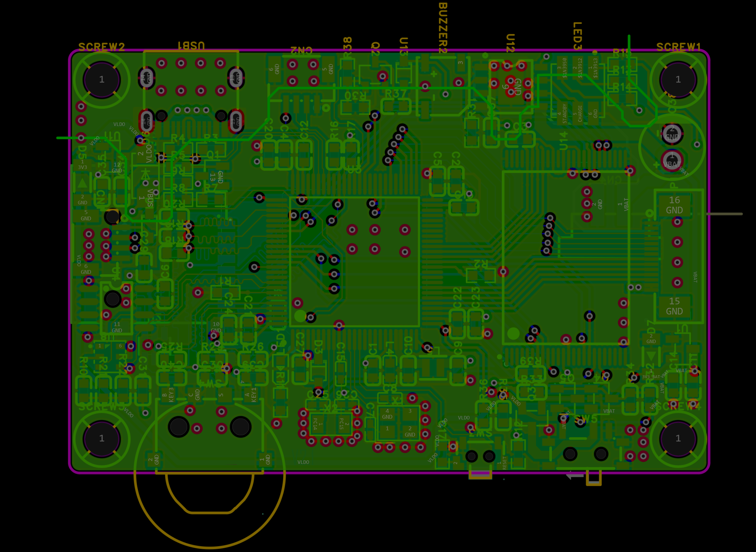Select the U14 designator text
This screenshot has height=552, width=756.
(563, 141)
